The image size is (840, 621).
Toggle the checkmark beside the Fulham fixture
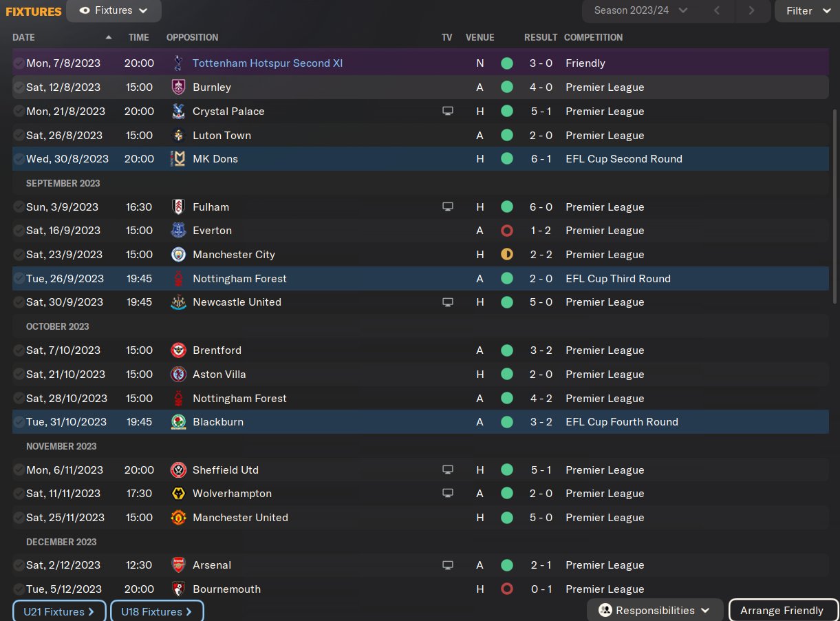coord(19,207)
